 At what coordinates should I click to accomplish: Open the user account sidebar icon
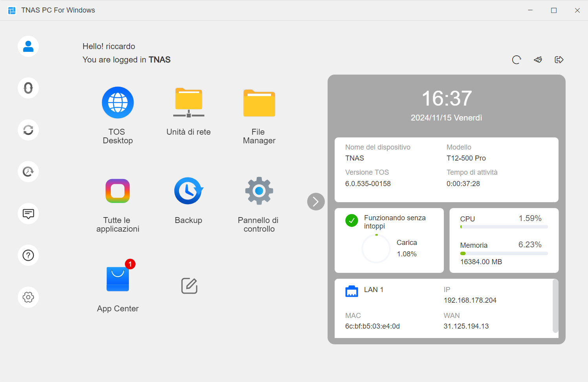(28, 46)
